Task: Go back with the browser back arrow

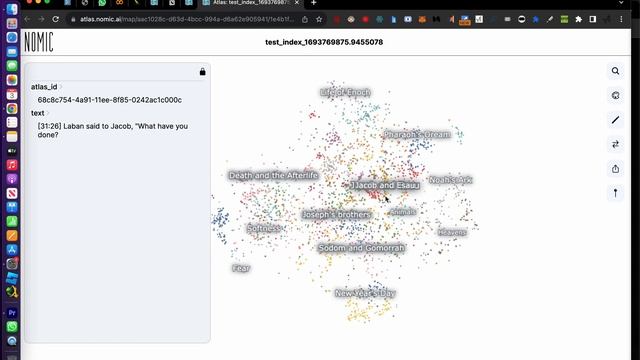Action: click(27, 19)
